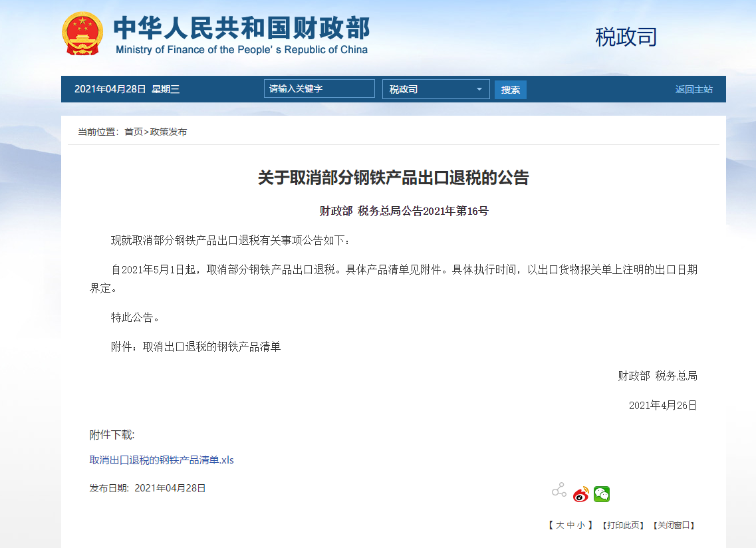Click 关闭窗口 to close the window
Image resolution: width=756 pixels, height=548 pixels.
[x=674, y=525]
